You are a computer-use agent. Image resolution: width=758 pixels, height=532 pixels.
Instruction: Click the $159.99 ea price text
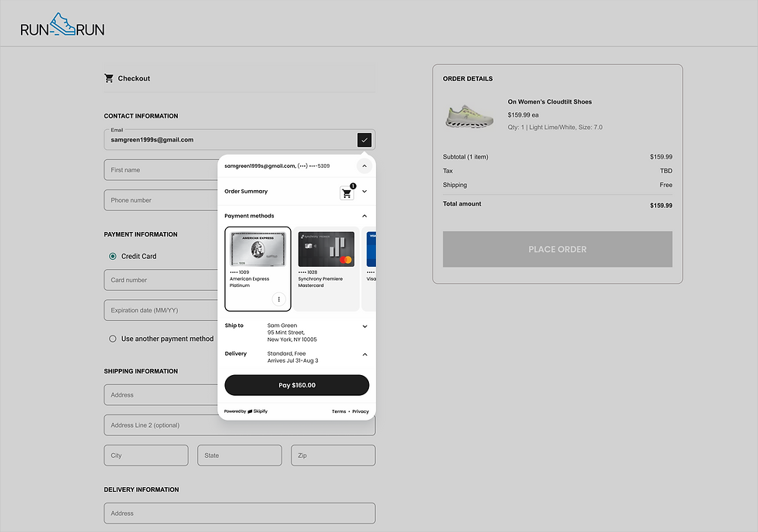523,115
